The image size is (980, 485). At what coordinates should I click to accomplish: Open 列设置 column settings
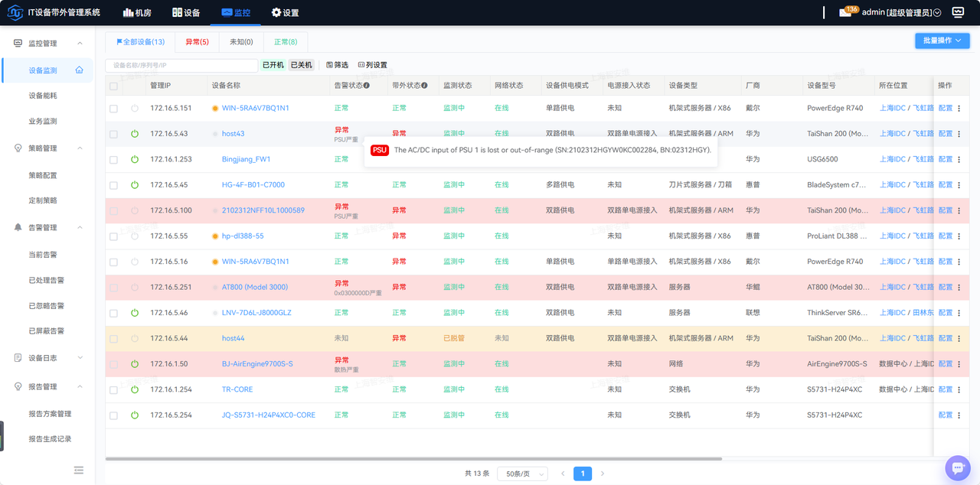373,65
